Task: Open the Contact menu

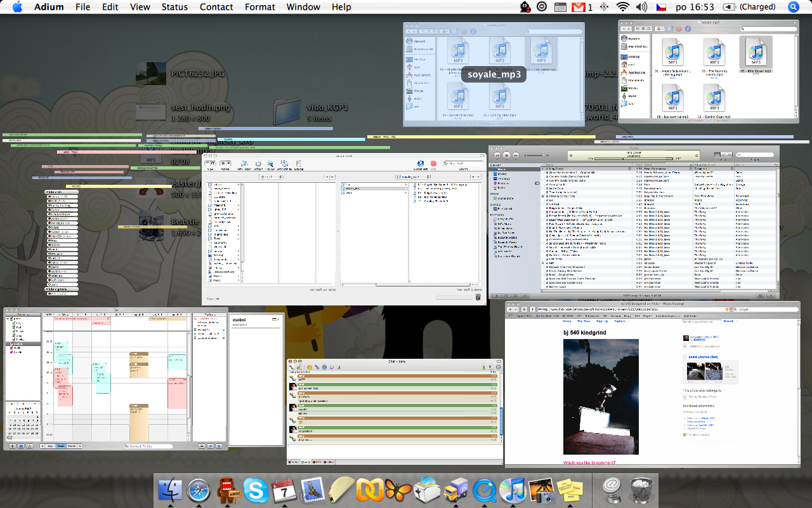Action: (x=216, y=7)
